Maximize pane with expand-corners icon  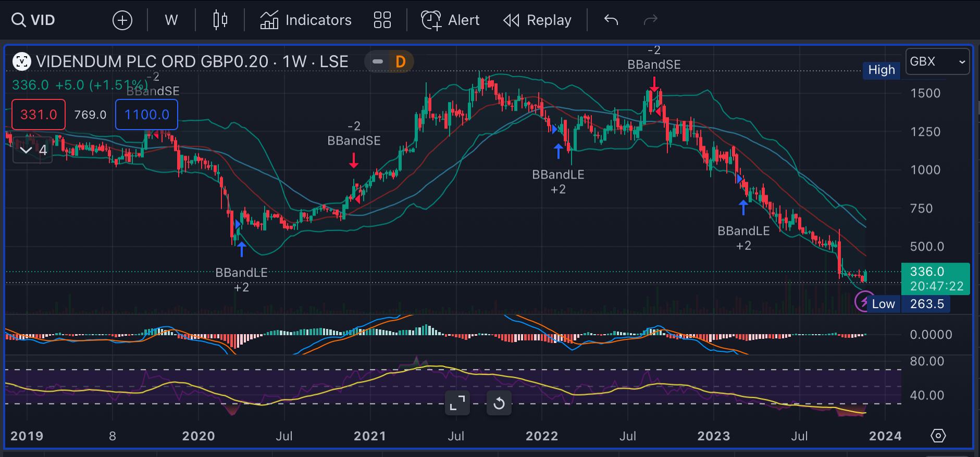point(457,403)
